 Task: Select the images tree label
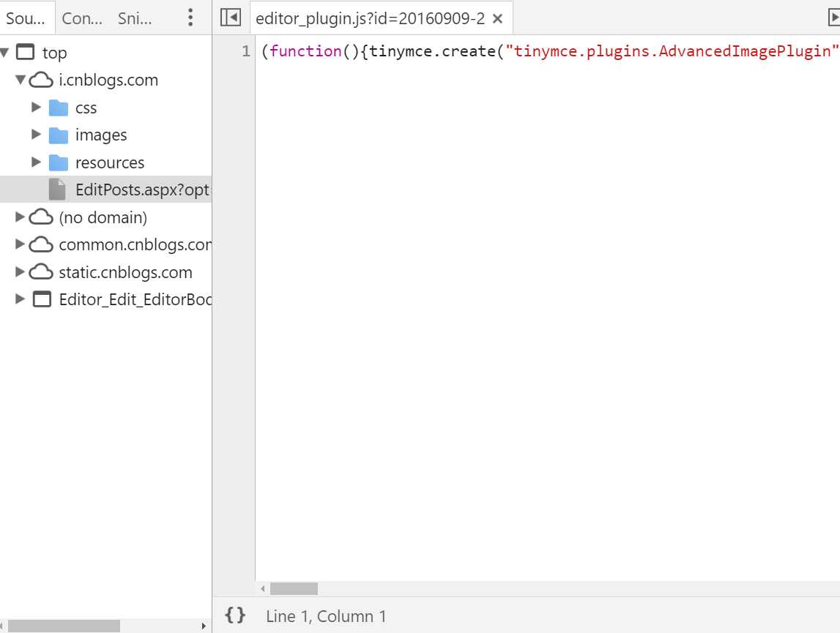click(101, 135)
